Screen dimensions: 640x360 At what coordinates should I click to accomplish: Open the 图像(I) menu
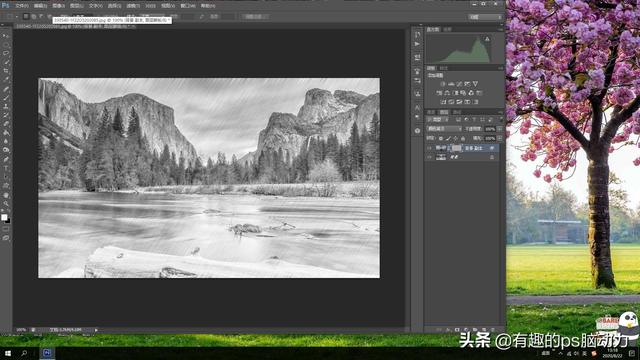pyautogui.click(x=58, y=6)
